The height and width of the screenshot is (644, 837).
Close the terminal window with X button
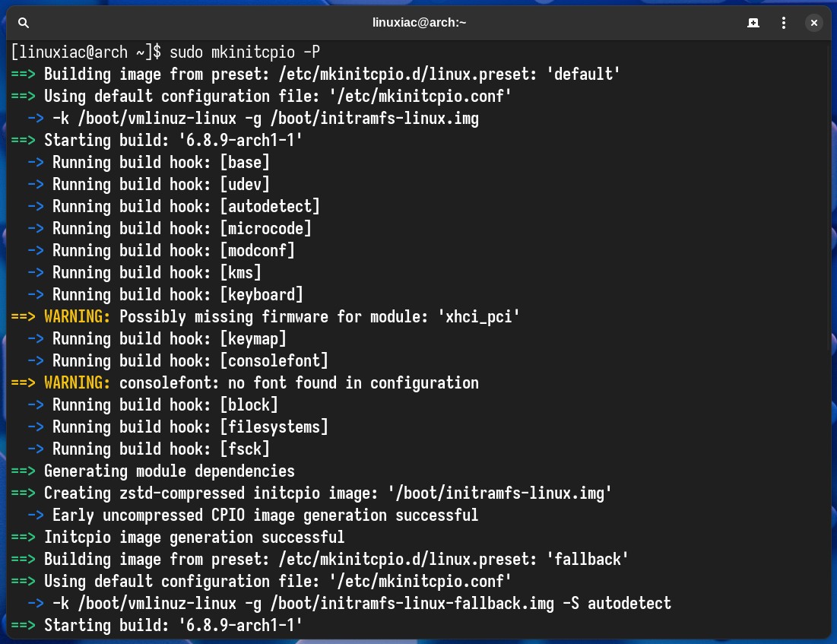click(x=814, y=23)
